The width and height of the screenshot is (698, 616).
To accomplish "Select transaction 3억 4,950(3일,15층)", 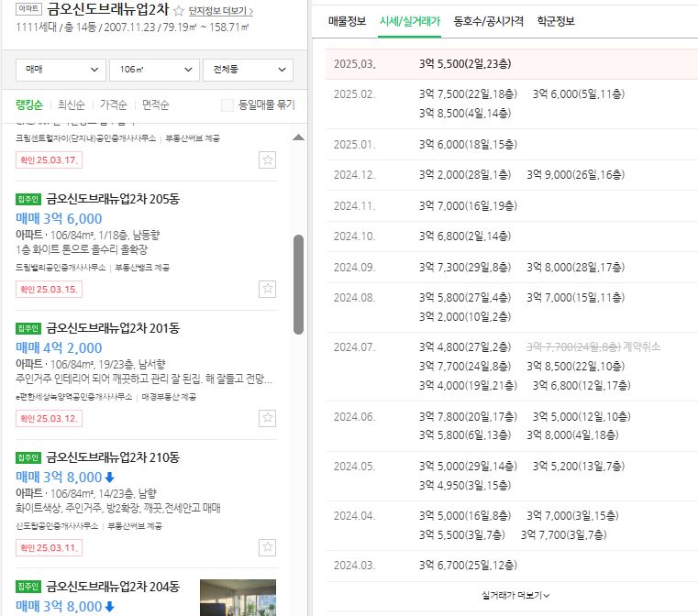I will pos(465,485).
